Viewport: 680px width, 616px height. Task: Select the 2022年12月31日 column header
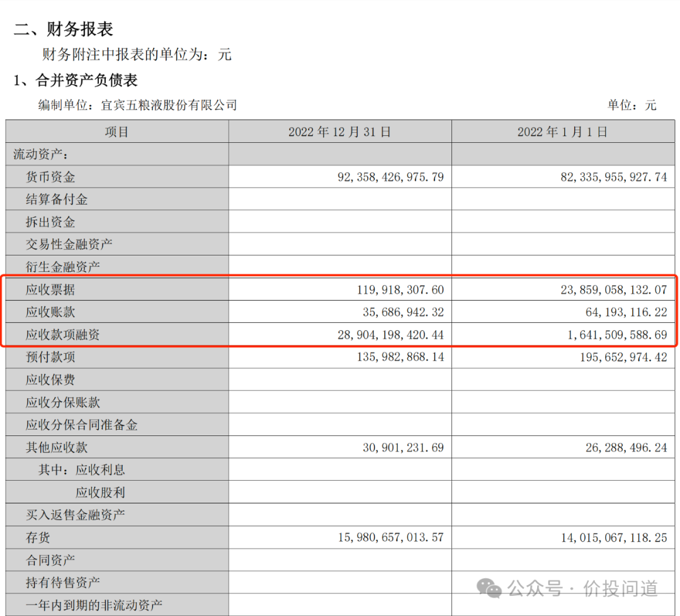point(339,132)
